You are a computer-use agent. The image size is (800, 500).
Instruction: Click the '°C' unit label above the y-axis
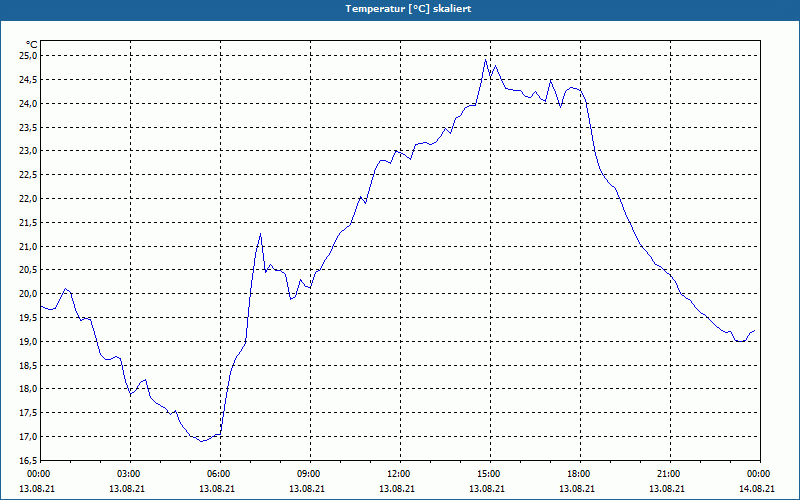32,45
